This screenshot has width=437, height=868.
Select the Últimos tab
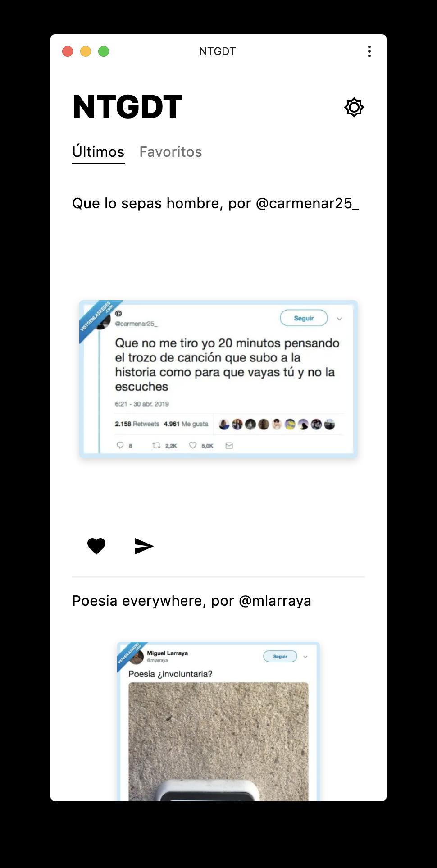(98, 152)
